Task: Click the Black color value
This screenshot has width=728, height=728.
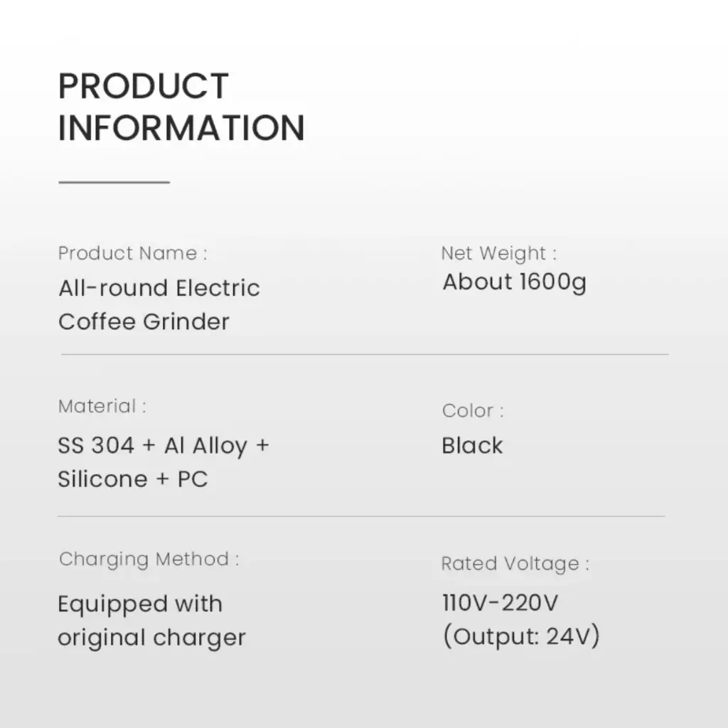Action: pyautogui.click(x=472, y=446)
